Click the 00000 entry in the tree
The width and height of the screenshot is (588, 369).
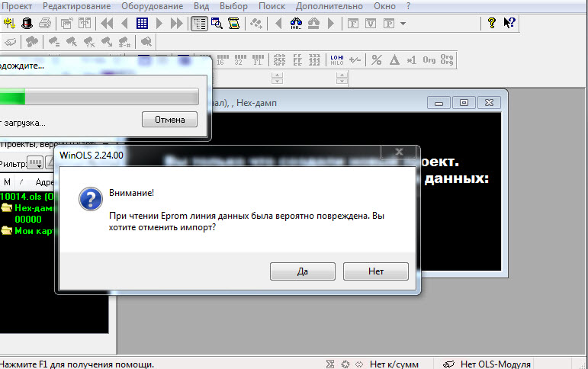[28, 220]
